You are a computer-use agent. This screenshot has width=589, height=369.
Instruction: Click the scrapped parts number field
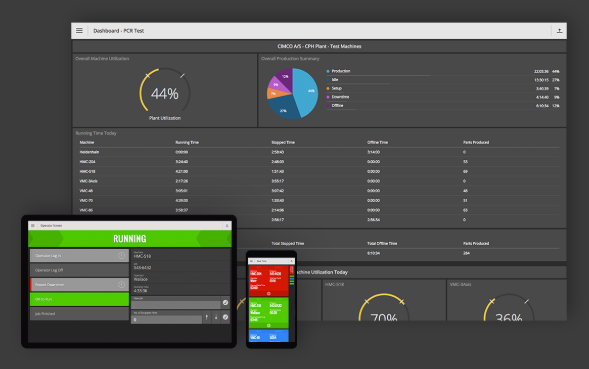pyautogui.click(x=166, y=319)
